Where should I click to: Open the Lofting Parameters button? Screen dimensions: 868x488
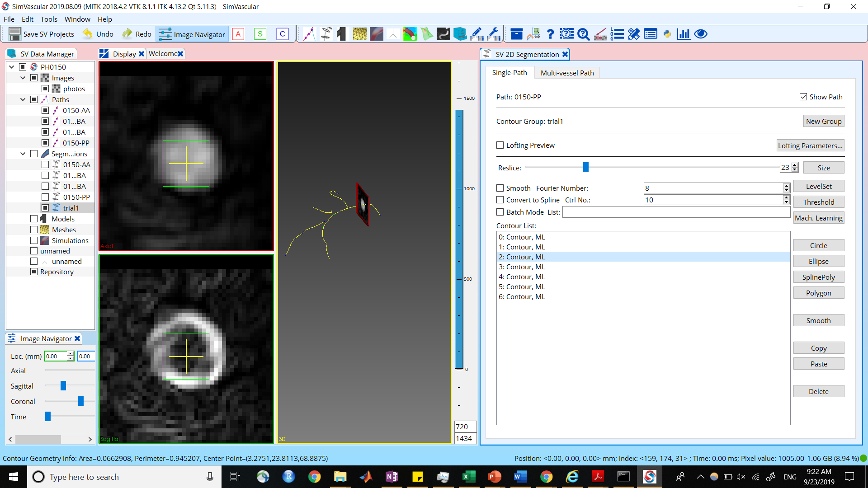coord(810,145)
